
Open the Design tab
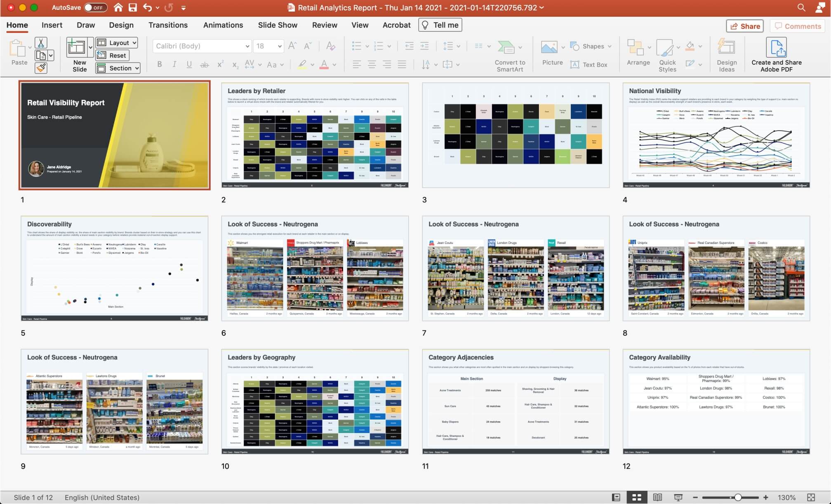(121, 25)
